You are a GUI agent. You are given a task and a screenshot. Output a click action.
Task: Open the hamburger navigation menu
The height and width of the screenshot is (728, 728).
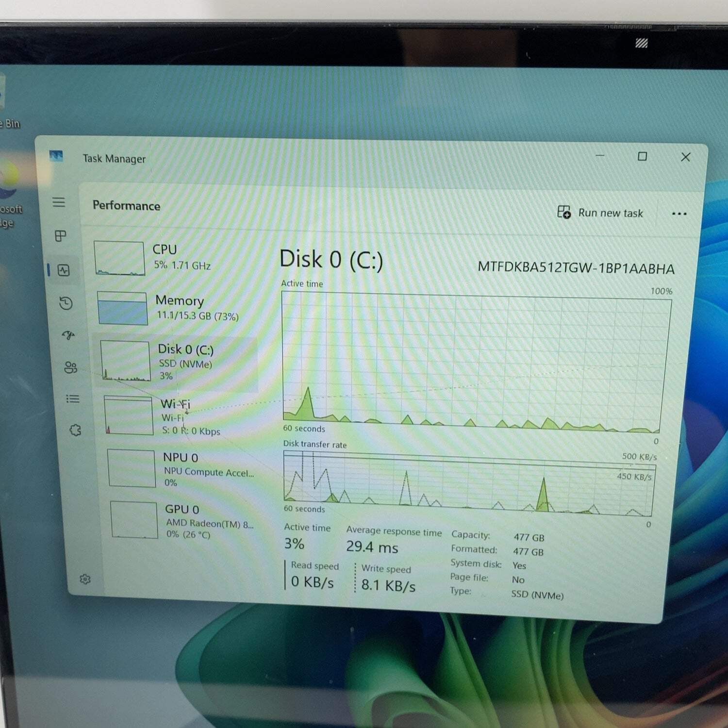(x=59, y=202)
